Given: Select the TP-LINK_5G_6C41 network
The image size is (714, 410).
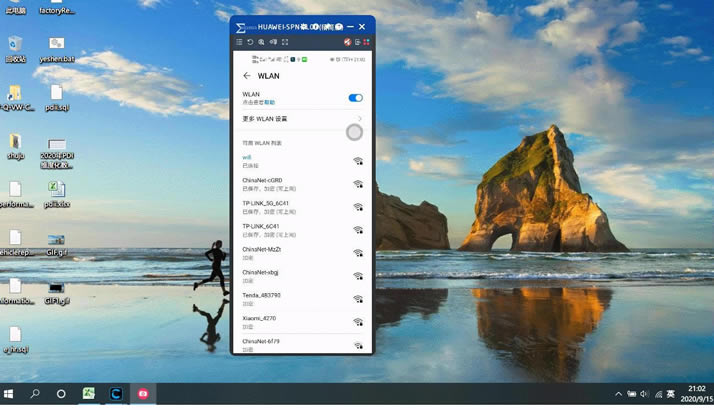Looking at the screenshot, I should [302, 207].
